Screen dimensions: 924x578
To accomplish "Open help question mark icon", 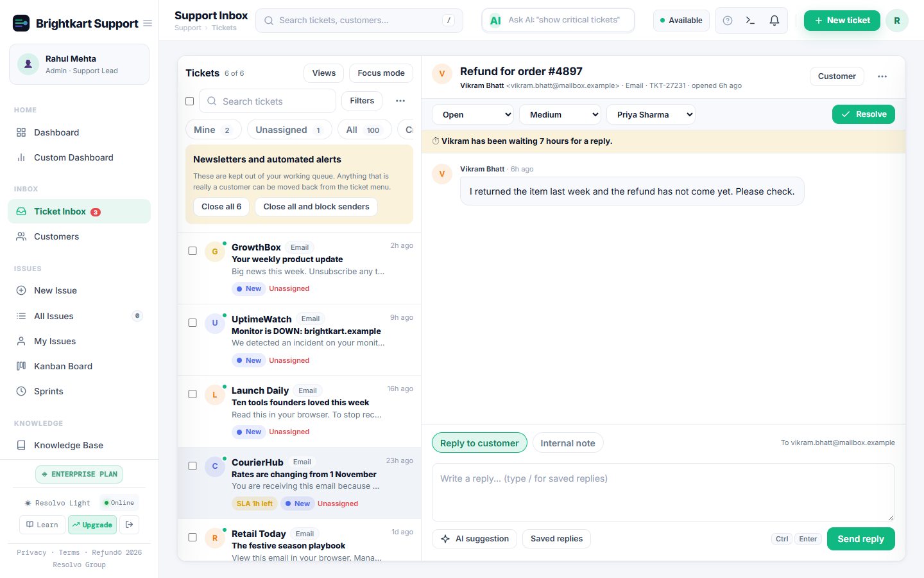I will click(728, 21).
